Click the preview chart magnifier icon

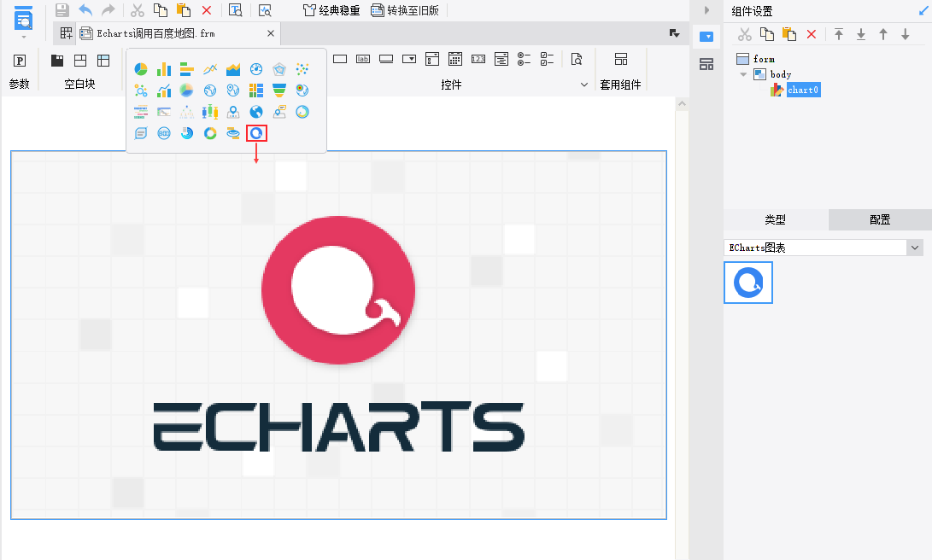(x=265, y=10)
